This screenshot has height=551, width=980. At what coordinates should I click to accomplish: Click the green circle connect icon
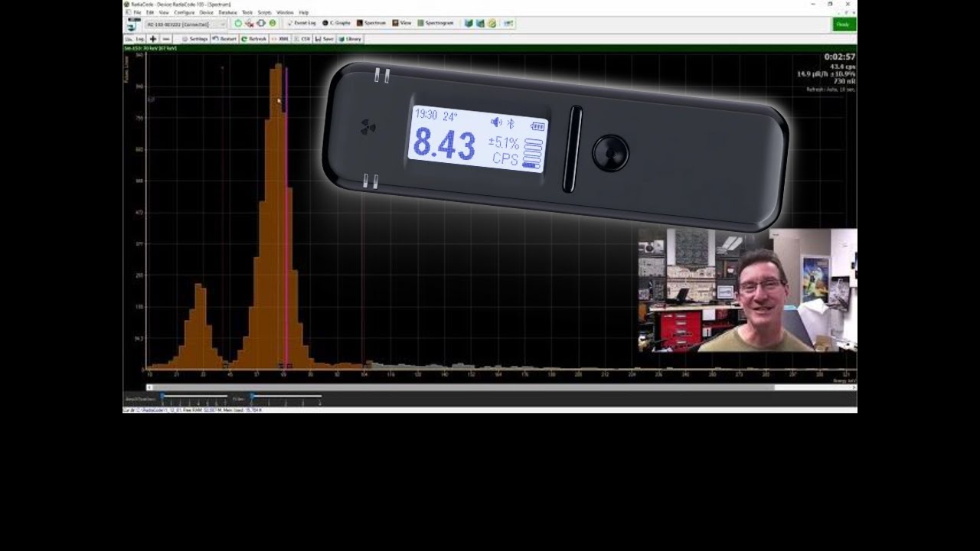coord(238,24)
